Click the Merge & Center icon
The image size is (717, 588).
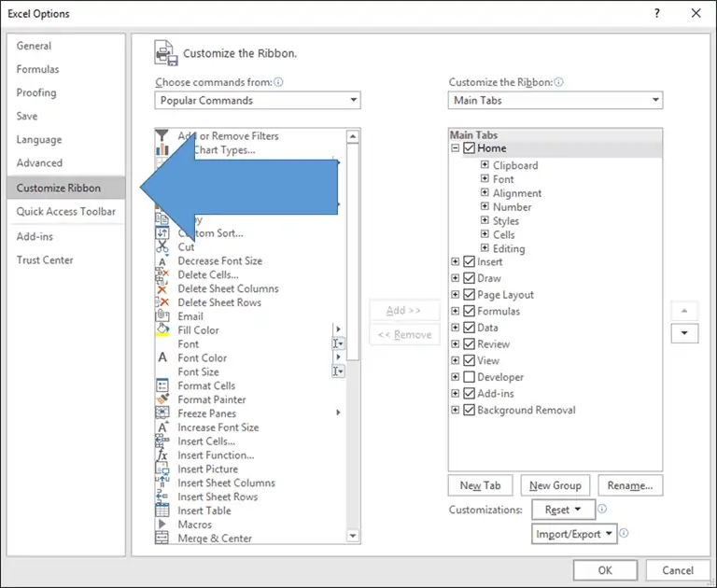(x=162, y=539)
